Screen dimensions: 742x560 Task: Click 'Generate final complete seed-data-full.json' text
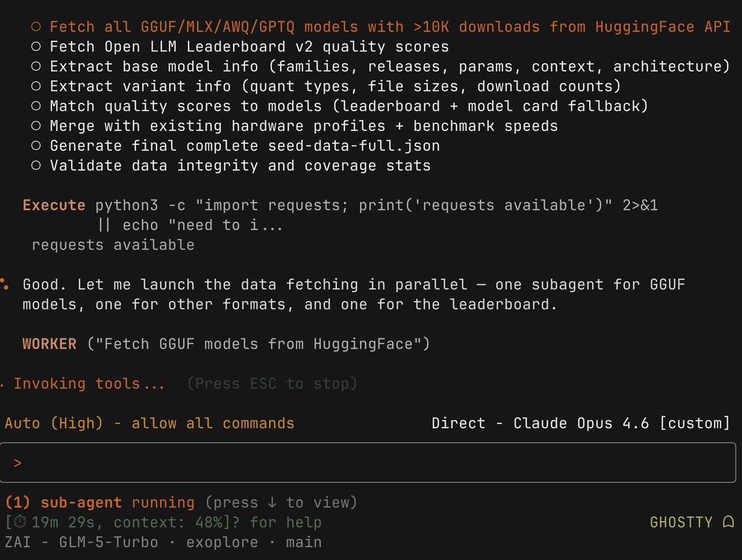(245, 146)
